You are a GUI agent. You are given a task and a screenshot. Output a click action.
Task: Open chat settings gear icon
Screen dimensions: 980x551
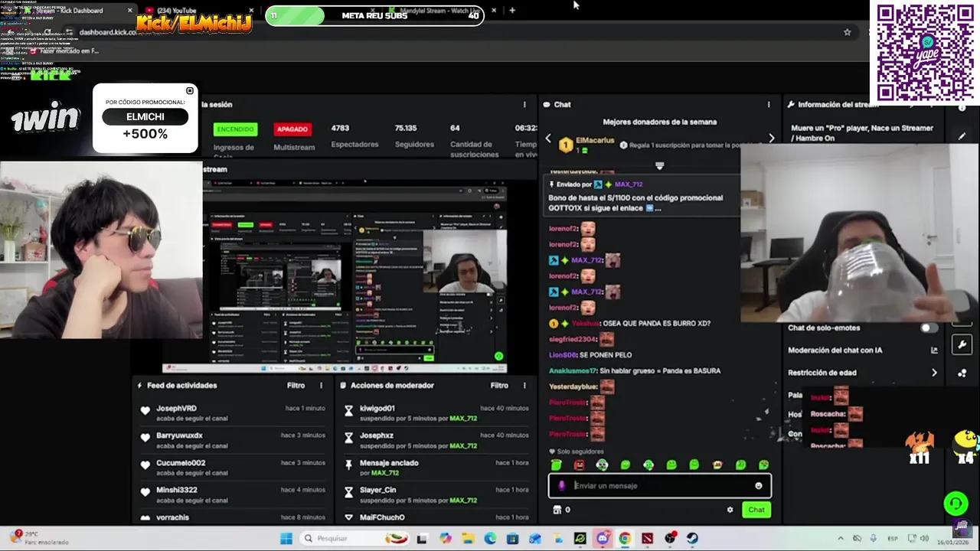[x=730, y=510]
